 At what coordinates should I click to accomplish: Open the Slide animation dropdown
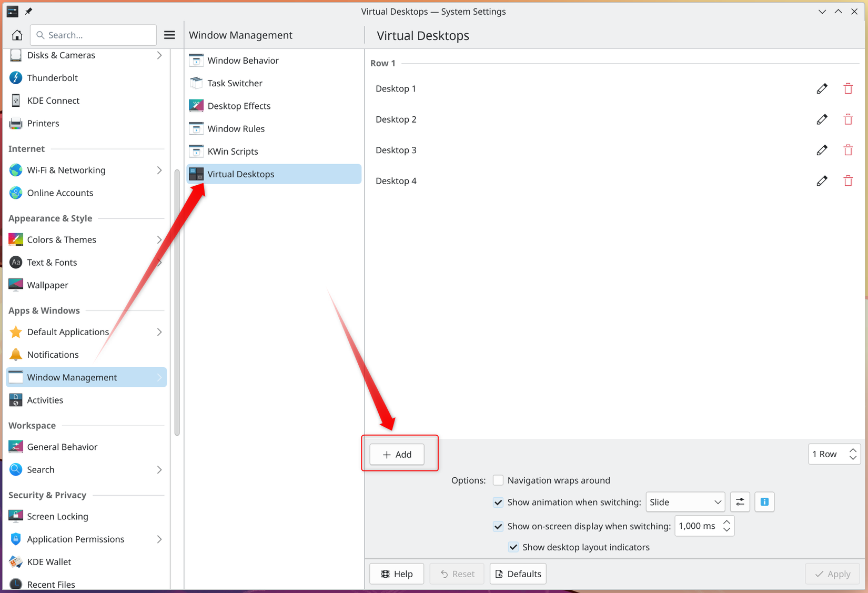coord(685,502)
